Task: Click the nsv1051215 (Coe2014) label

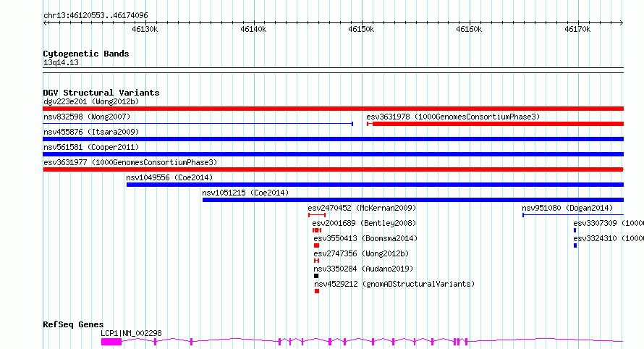Action: click(245, 193)
